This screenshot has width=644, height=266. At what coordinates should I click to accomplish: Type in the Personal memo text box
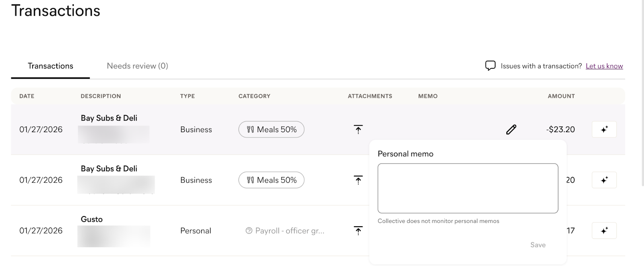pos(468,188)
